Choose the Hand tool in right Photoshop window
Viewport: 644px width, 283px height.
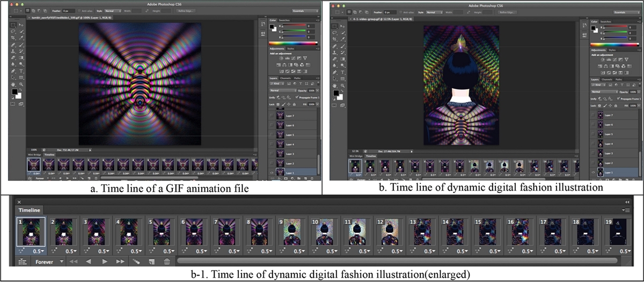click(x=335, y=85)
